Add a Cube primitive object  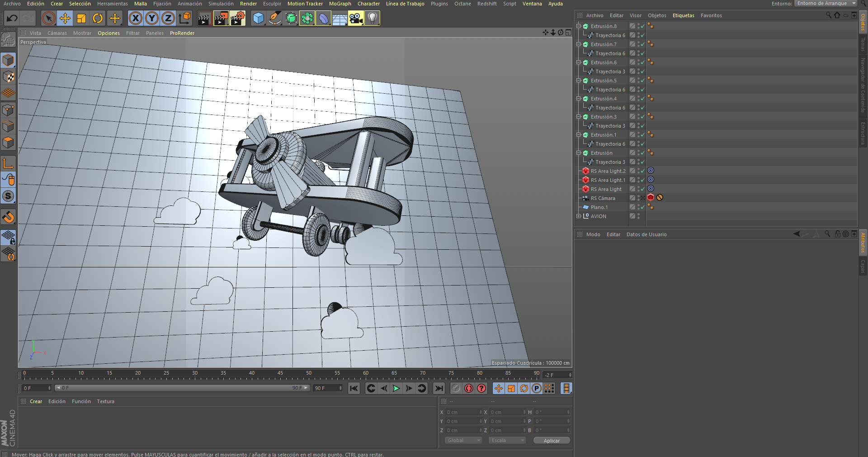click(258, 19)
